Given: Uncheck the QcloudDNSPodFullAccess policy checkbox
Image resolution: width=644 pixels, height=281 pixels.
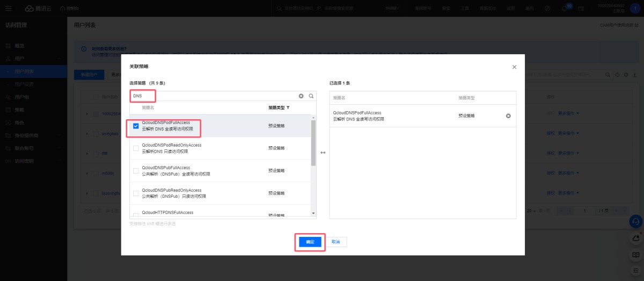Looking at the screenshot, I should point(136,126).
